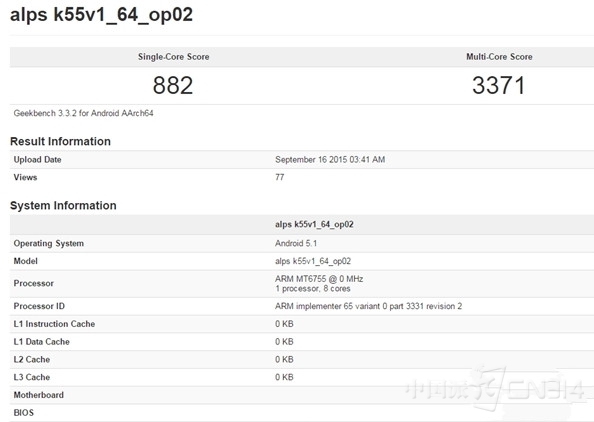The height and width of the screenshot is (422, 594).
Task: Click the L1 Instruction Cache label
Action: (54, 324)
